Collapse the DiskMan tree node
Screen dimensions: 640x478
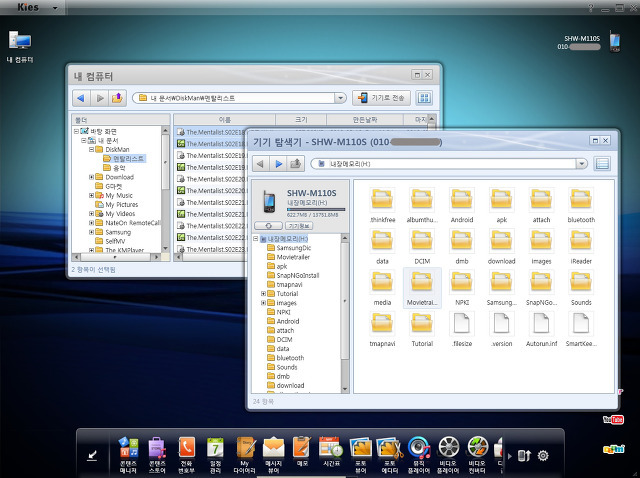click(91, 149)
